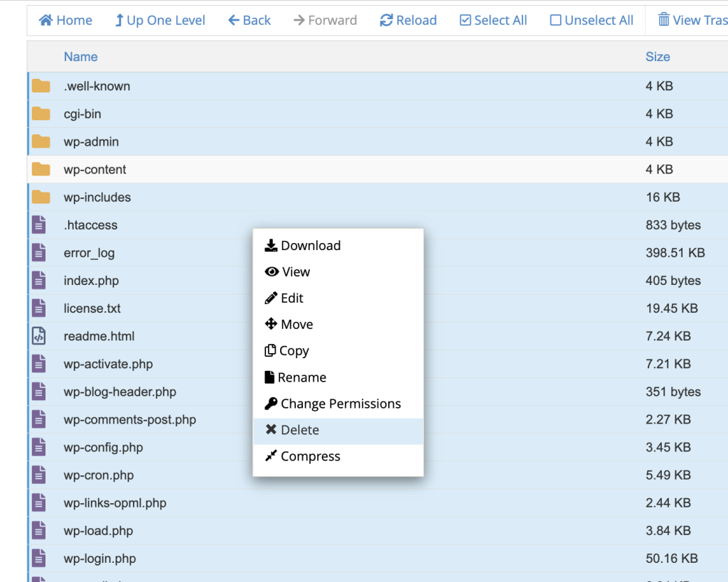
Task: Open View Trash
Action: coord(692,21)
